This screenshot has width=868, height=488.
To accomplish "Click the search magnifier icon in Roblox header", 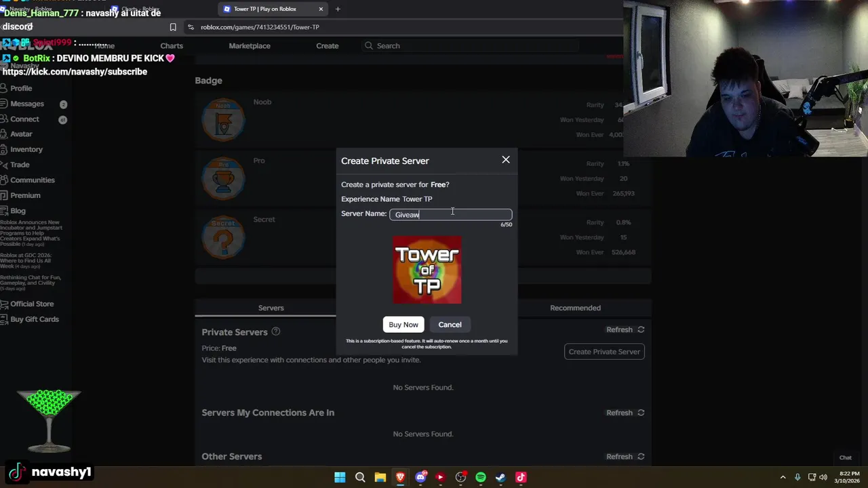I will pyautogui.click(x=369, y=46).
